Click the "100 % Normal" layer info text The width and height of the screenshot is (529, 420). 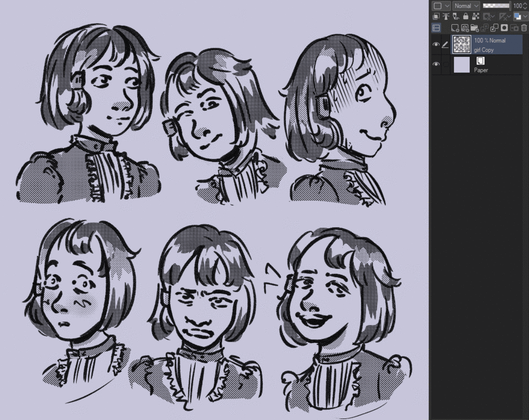(489, 40)
